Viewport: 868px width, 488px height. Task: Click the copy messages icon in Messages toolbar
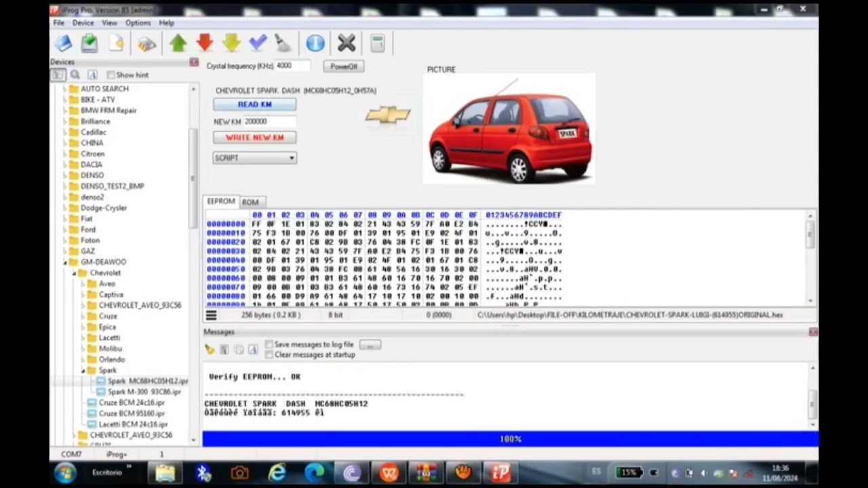(239, 350)
